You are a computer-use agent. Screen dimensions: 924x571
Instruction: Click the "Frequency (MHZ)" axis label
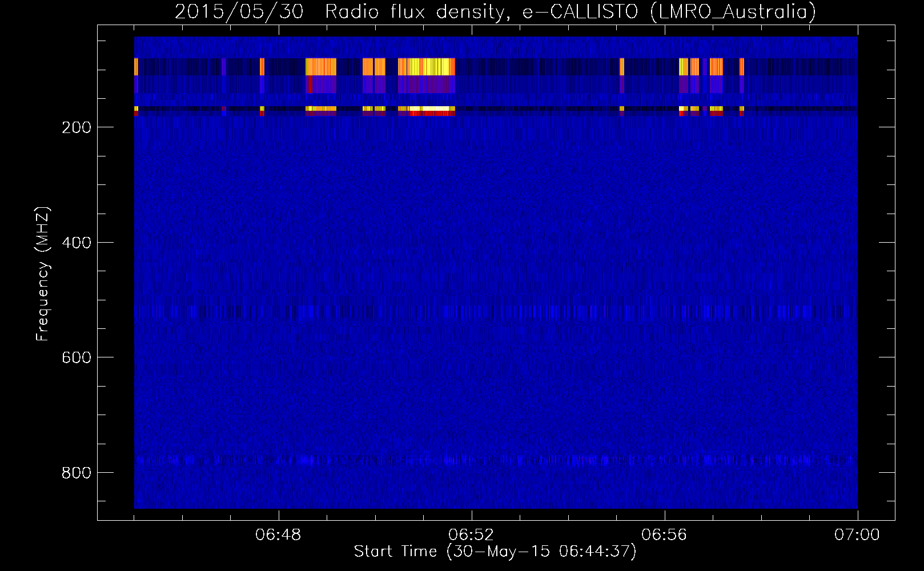coord(43,274)
